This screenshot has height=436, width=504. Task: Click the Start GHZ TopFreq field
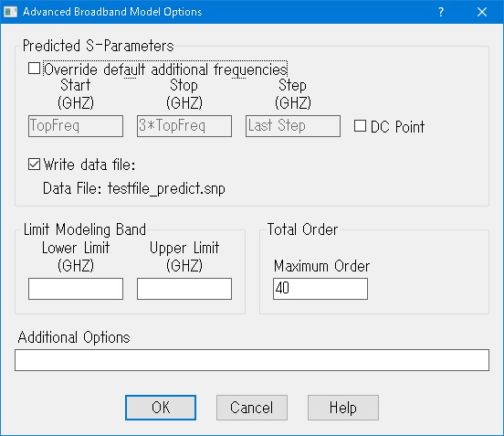(76, 126)
